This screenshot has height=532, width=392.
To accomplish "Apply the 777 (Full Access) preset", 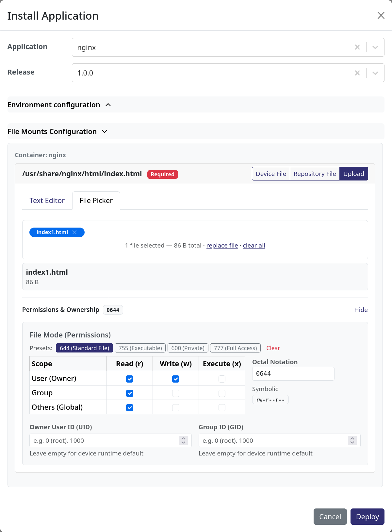I will point(235,348).
